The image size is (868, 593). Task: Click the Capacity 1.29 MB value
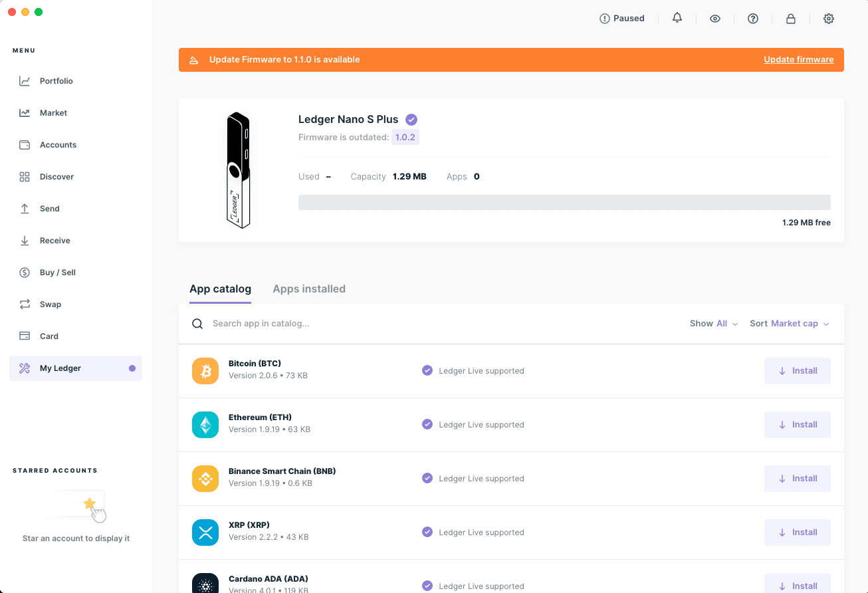tap(409, 177)
